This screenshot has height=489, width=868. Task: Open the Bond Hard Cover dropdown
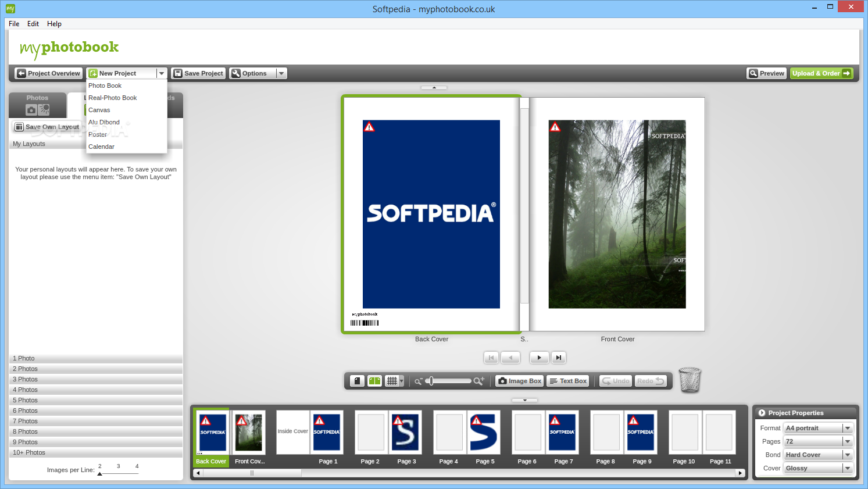(x=818, y=455)
